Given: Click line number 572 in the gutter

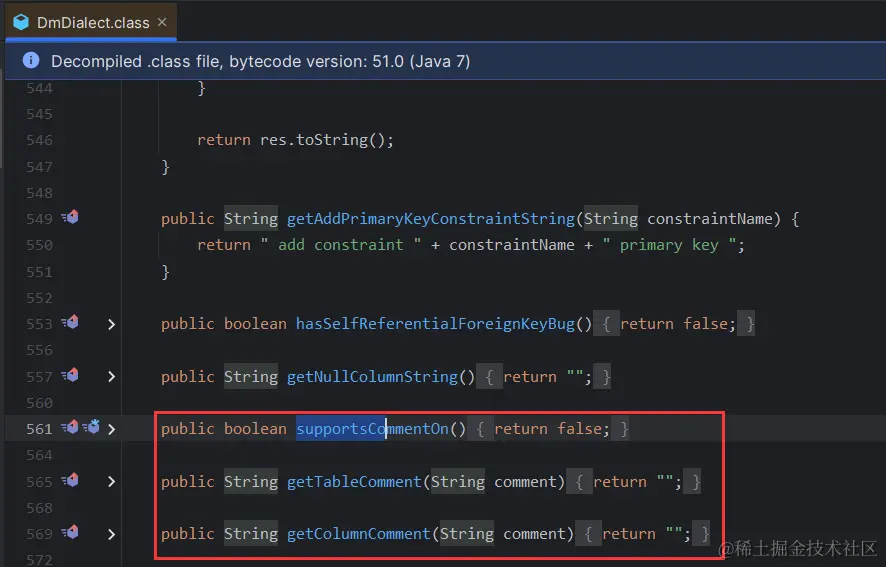Looking at the screenshot, I should tap(39, 560).
